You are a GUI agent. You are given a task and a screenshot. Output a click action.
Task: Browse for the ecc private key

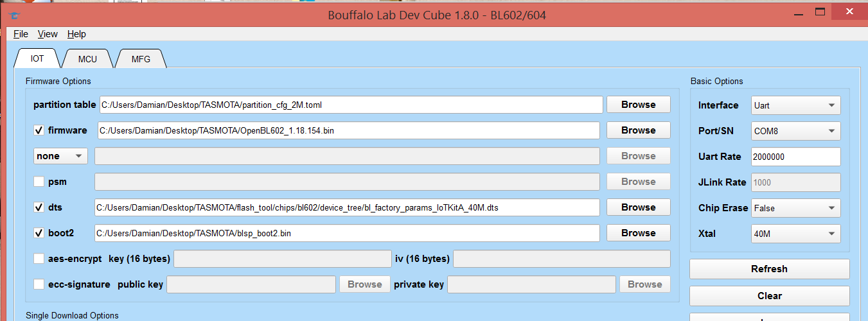click(x=645, y=284)
